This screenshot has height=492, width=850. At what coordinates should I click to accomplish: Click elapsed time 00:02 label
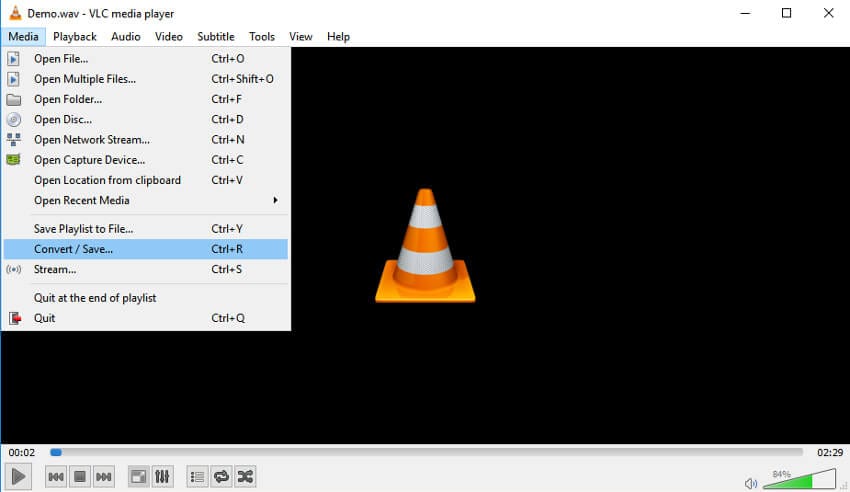point(22,452)
